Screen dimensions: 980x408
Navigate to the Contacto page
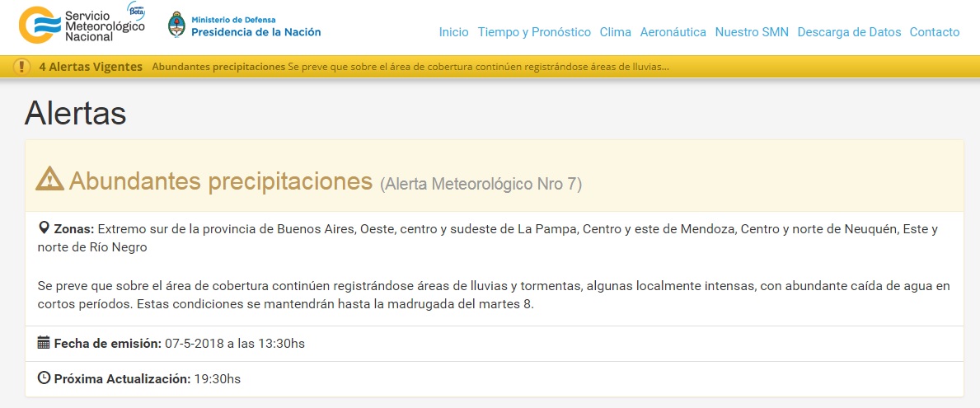coord(935,32)
